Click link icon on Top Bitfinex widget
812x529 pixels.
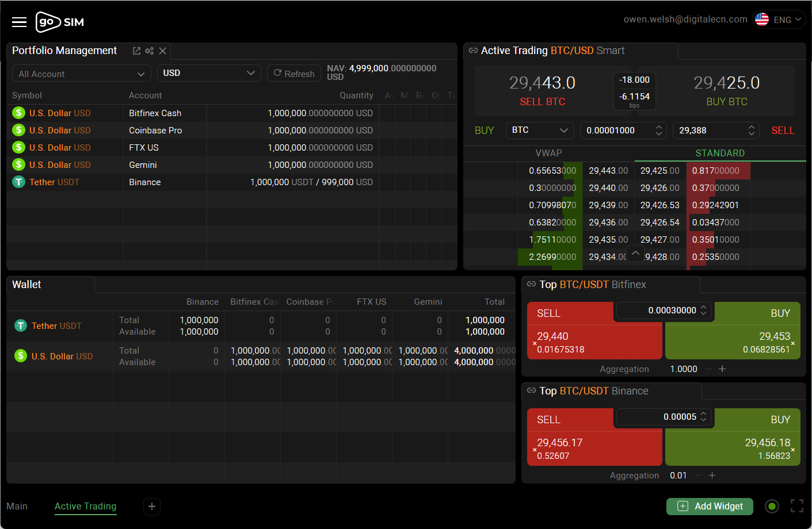tap(531, 284)
